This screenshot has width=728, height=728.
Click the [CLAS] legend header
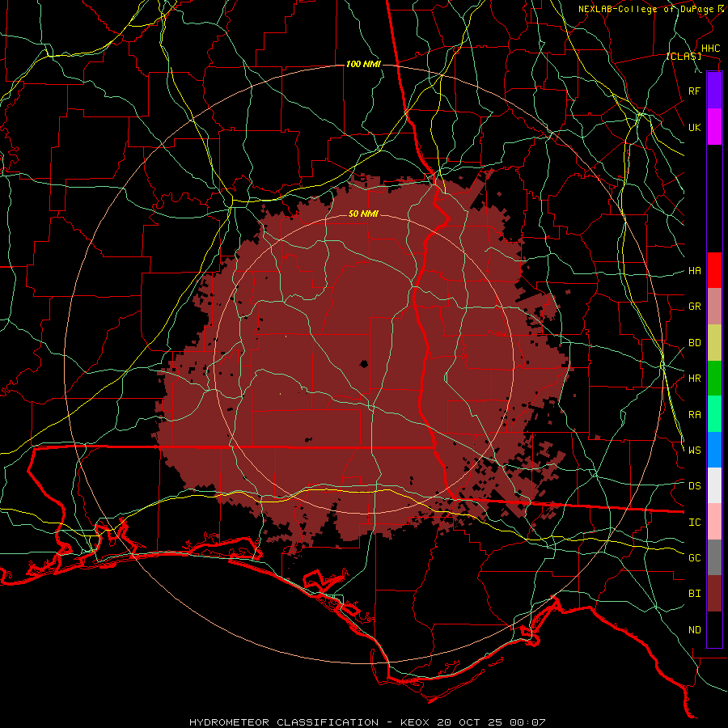tap(684, 56)
